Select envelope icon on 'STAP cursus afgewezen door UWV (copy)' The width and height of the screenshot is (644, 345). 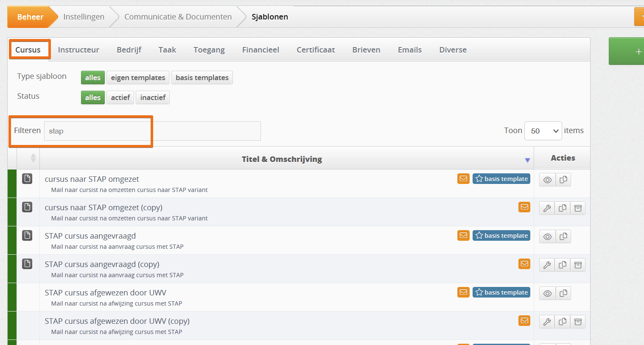point(524,320)
